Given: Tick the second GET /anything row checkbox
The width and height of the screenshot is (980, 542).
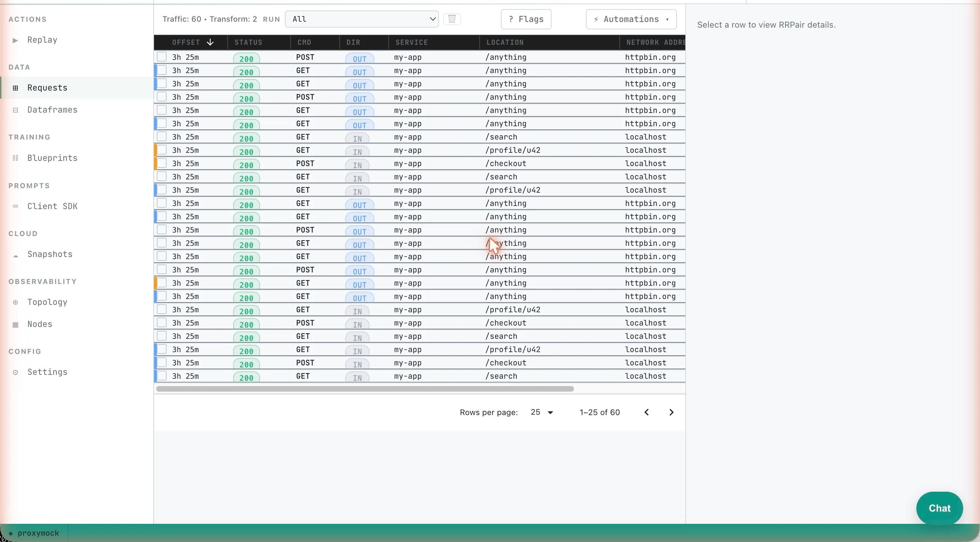Looking at the screenshot, I should 162,84.
